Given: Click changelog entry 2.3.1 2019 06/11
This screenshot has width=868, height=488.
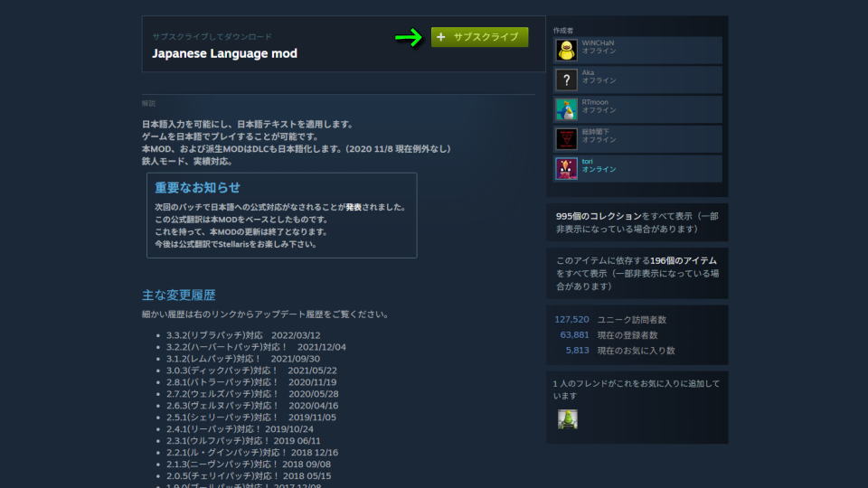Looking at the screenshot, I should pos(243,441).
